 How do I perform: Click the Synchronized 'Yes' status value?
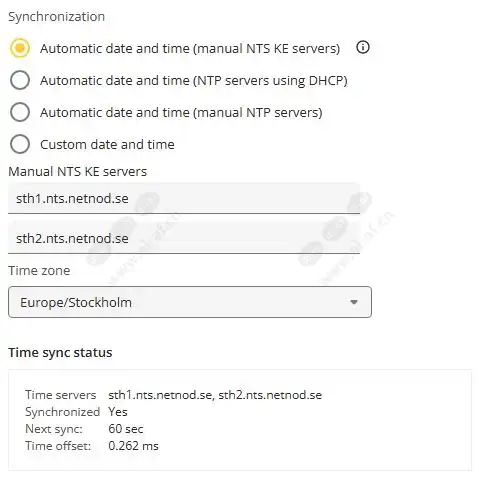118,412
